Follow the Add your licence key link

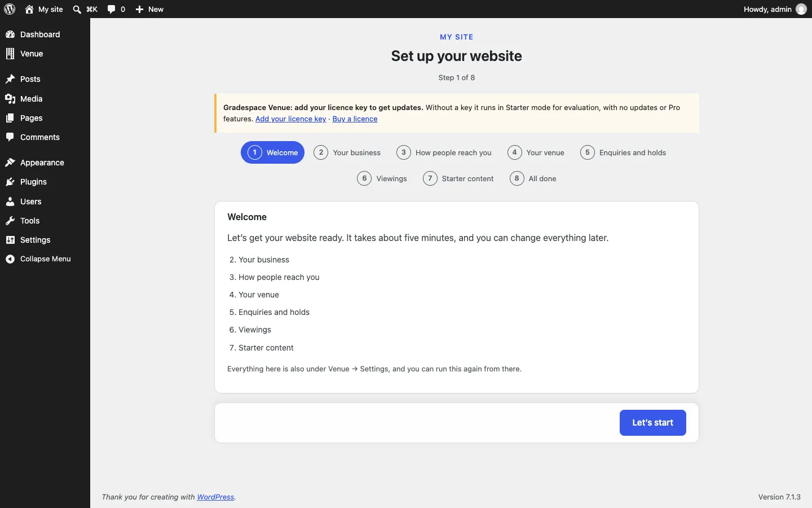tap(291, 119)
